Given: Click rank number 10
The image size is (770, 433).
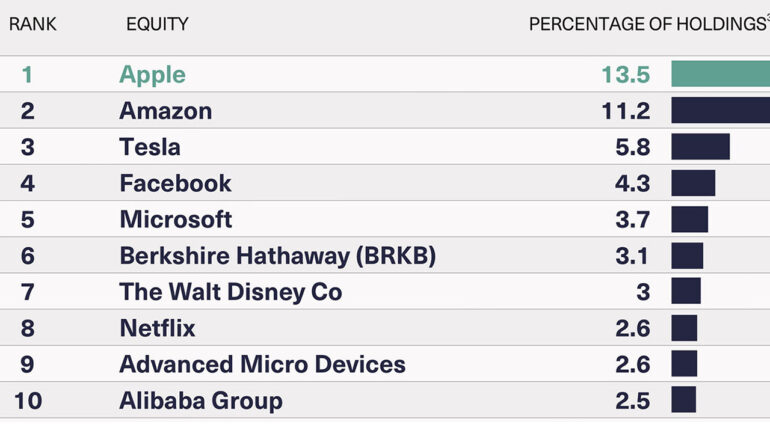Looking at the screenshot, I should click(28, 401).
